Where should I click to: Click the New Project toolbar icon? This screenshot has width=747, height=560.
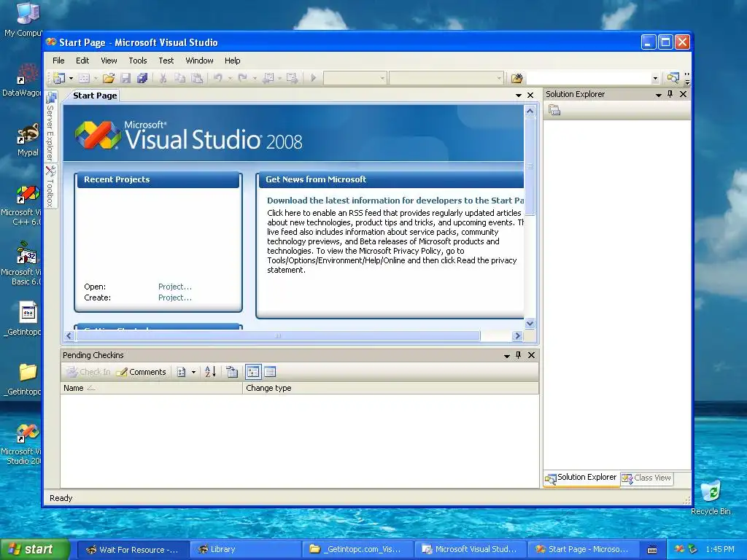click(59, 77)
